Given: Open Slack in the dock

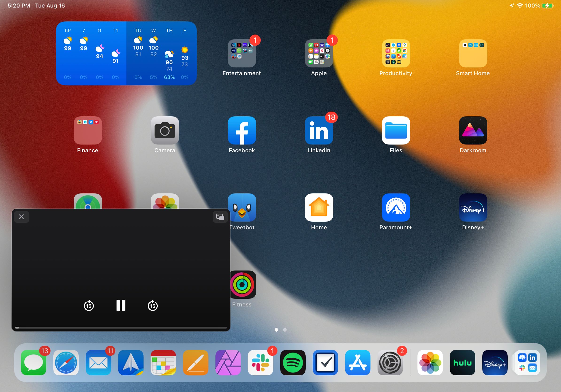Looking at the screenshot, I should point(261,362).
